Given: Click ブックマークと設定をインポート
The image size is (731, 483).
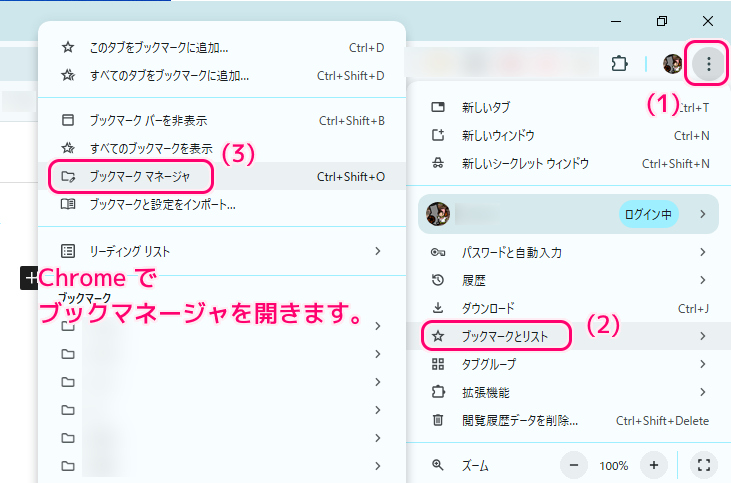Looking at the screenshot, I should [162, 205].
